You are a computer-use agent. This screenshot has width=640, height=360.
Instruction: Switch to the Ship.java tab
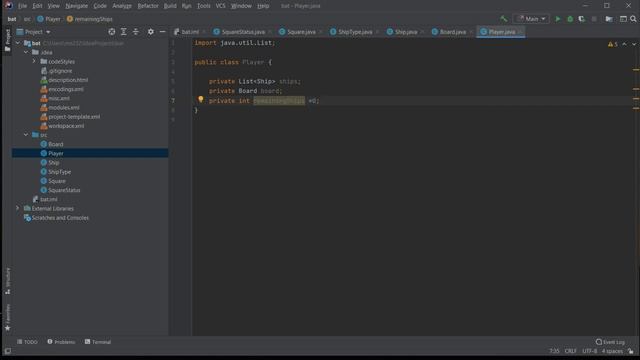pyautogui.click(x=405, y=32)
